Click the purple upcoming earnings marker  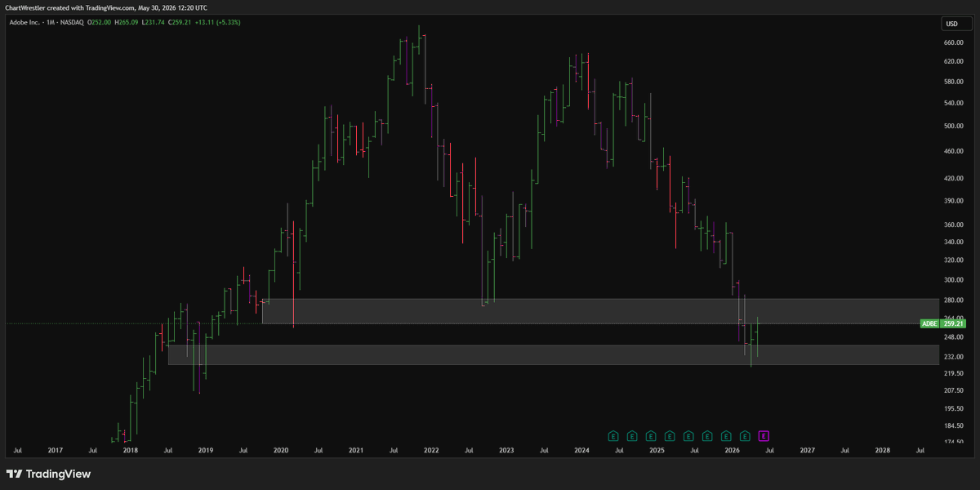[x=764, y=435]
